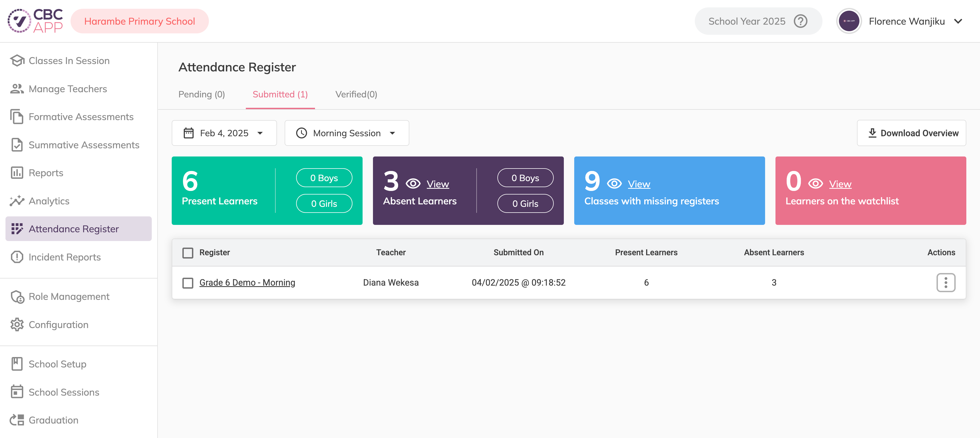This screenshot has height=438, width=980.
Task: Expand the Florence Wanjiku user menu chevron
Action: click(x=958, y=21)
